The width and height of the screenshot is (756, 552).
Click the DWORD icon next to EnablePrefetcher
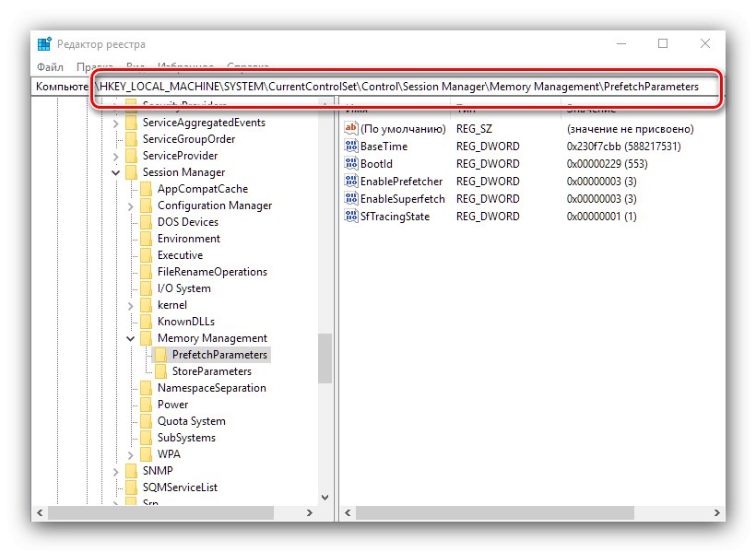[351, 182]
